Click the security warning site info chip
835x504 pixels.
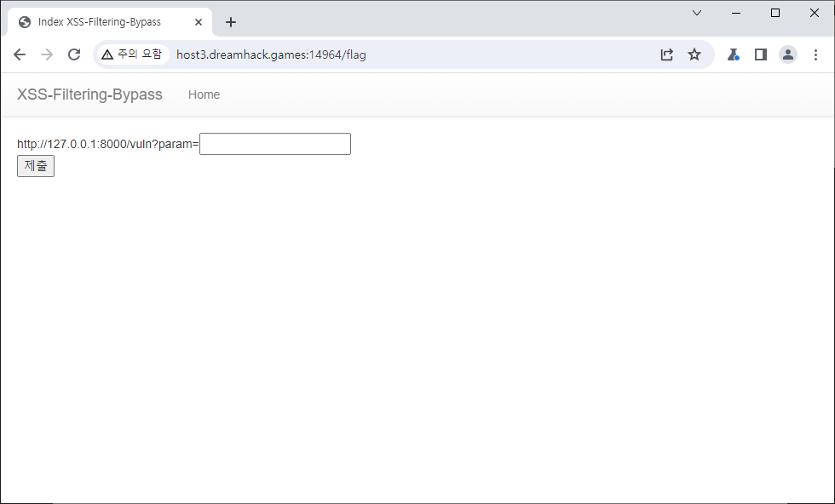tap(131, 54)
